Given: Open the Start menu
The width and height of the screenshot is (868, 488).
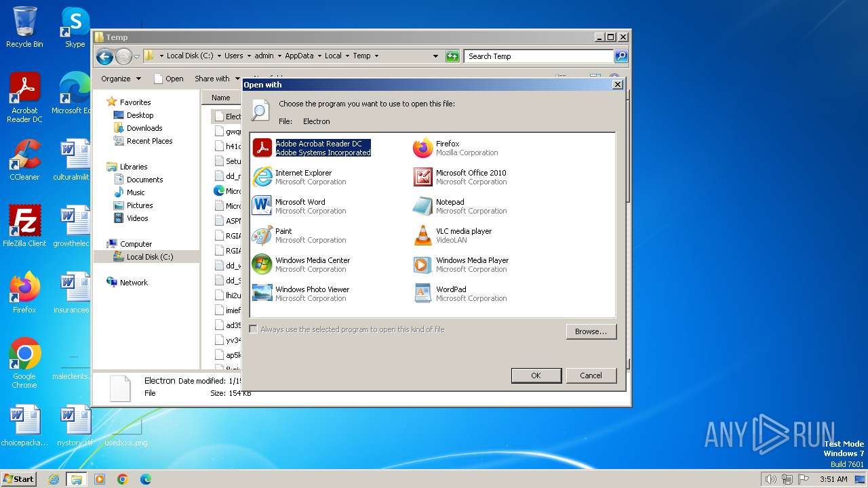Looking at the screenshot, I should [18, 479].
